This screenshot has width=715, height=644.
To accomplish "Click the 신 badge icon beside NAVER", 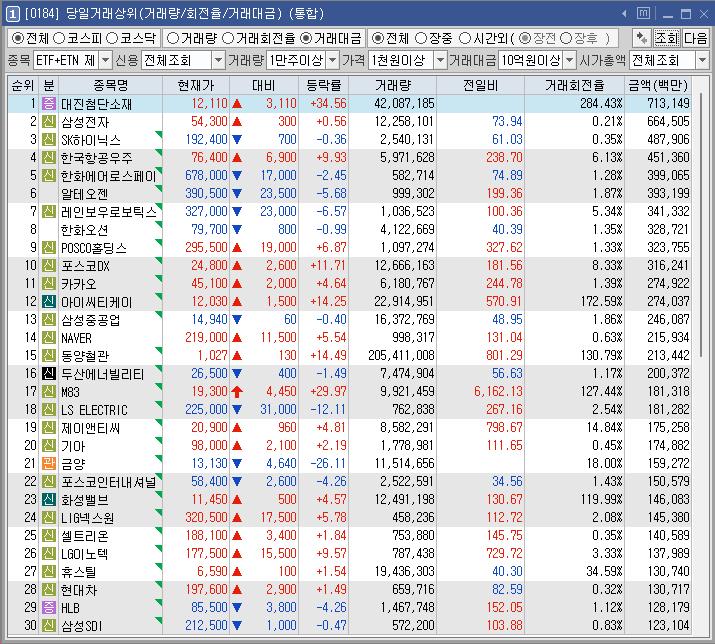I will tap(49, 338).
